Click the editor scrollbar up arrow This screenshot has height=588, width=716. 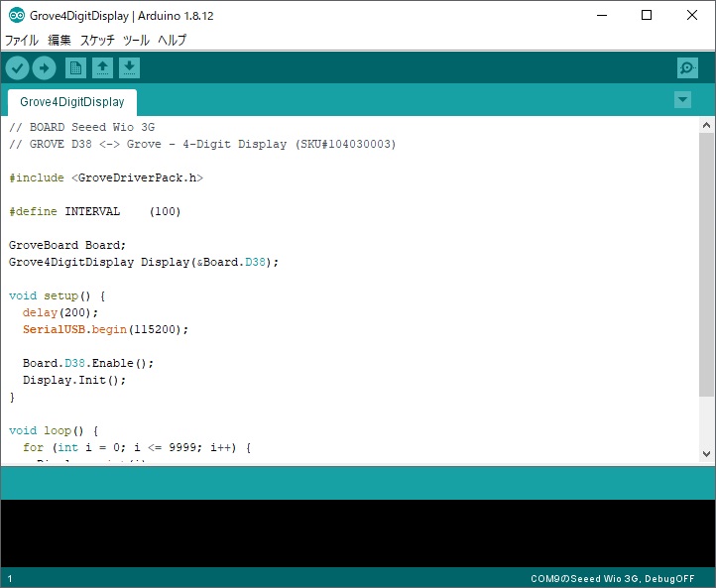706,125
